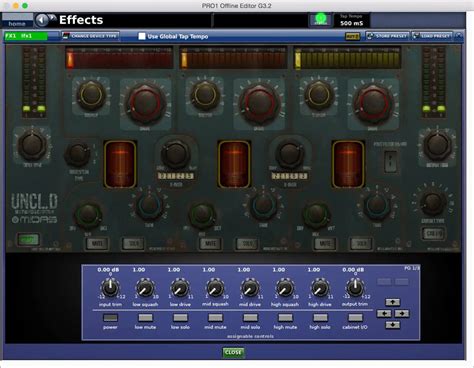Click the output trim knob on plugin right
474x368 pixels.
[437, 145]
